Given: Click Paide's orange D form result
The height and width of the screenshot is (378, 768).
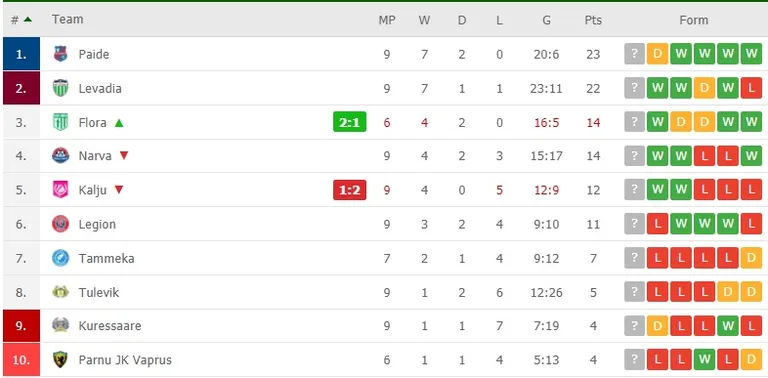Looking at the screenshot, I should click(x=657, y=54).
